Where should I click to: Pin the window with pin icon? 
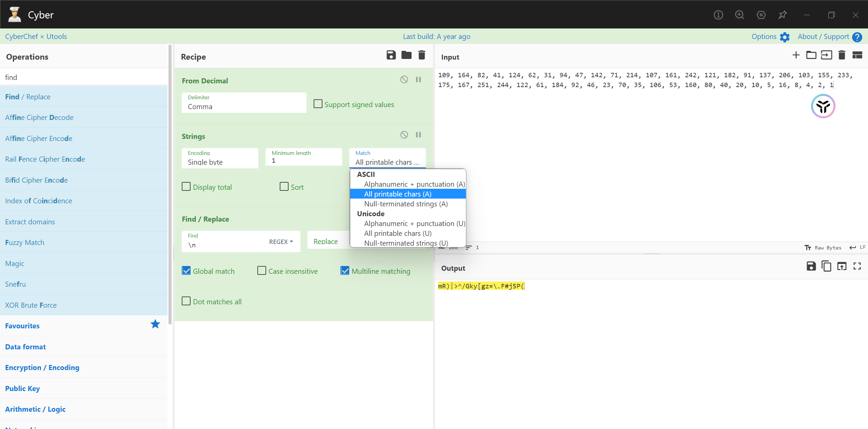click(x=783, y=15)
